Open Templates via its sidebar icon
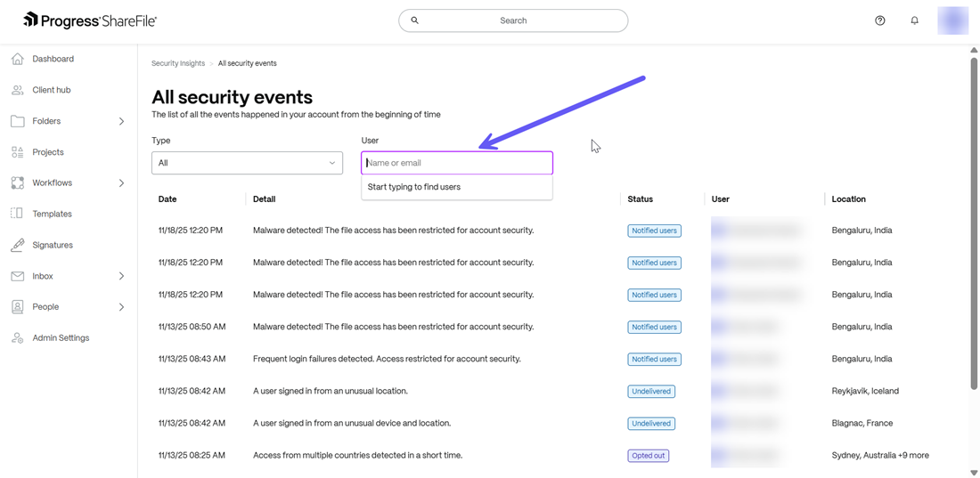This screenshot has width=980, height=478. pos(17,214)
